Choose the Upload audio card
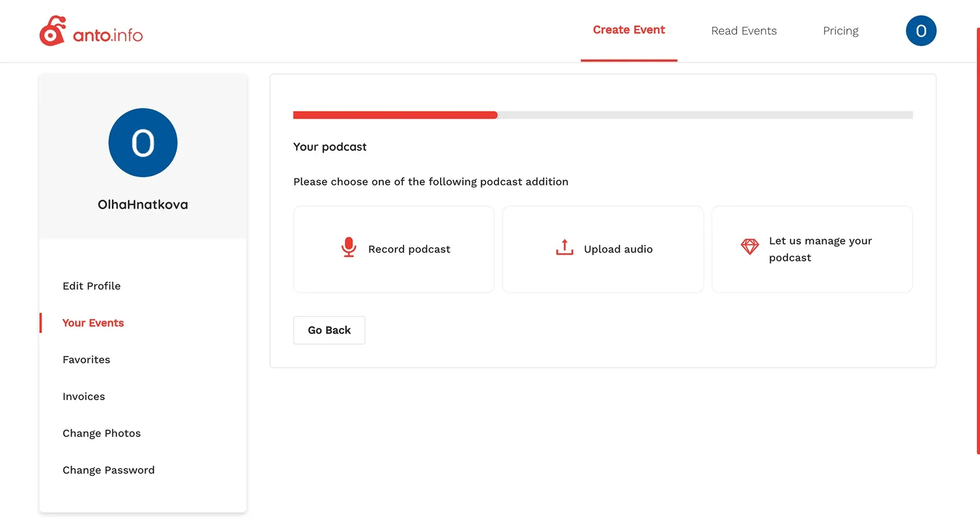 point(602,249)
